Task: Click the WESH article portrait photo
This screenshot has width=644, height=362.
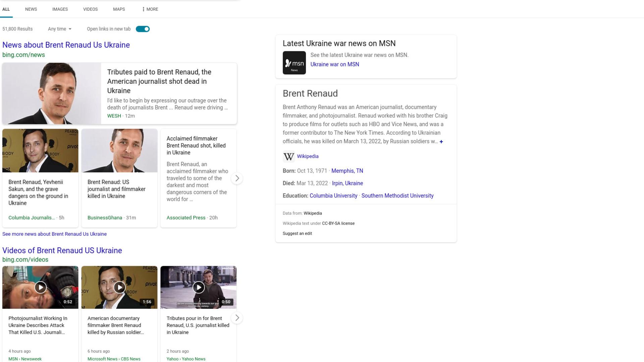Action: [x=52, y=93]
